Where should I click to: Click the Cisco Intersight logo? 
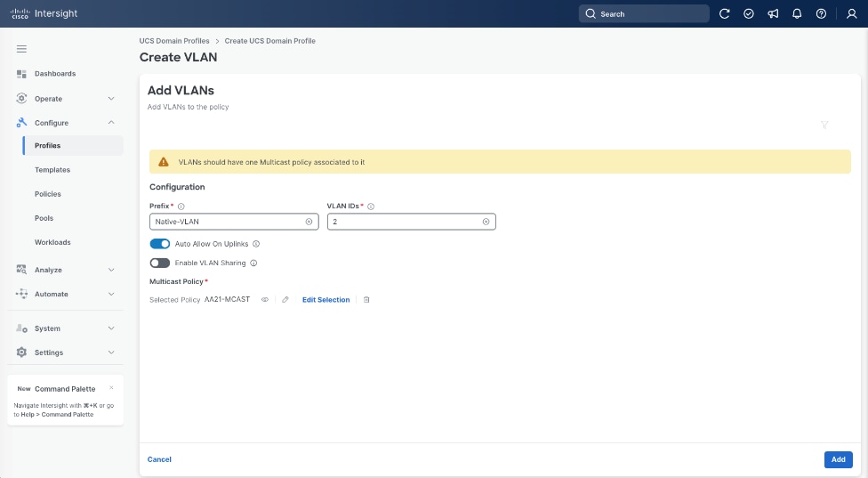tap(44, 13)
